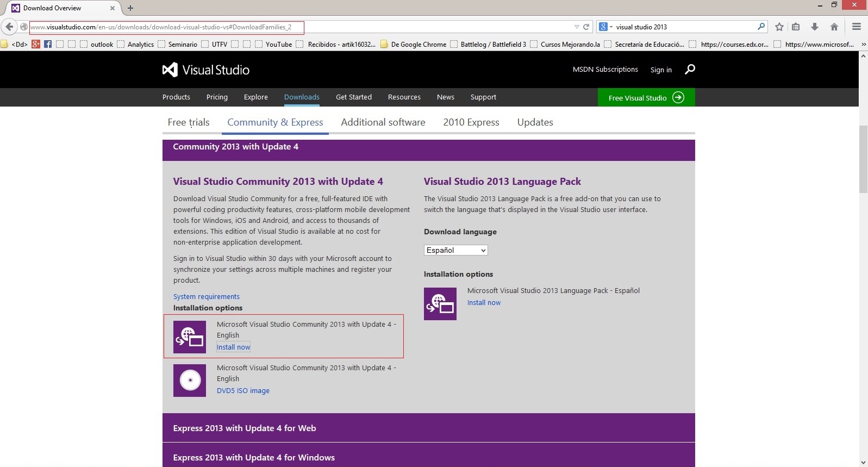Open the DVD5 ISO image link

[243, 390]
